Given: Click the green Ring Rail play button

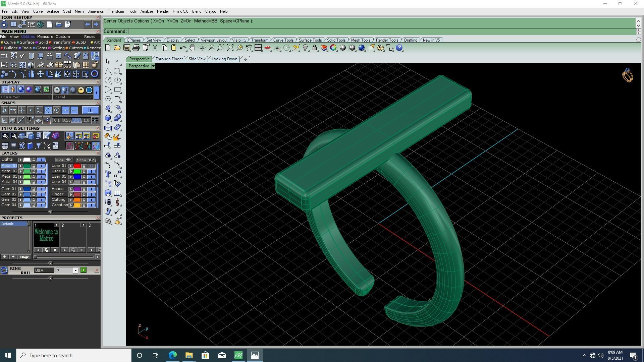Looking at the screenshot, I should [84, 270].
